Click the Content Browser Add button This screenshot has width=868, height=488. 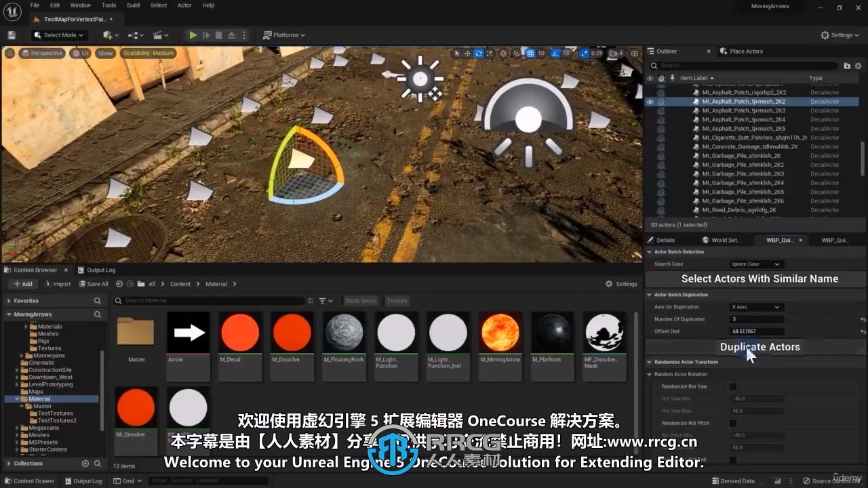[22, 284]
